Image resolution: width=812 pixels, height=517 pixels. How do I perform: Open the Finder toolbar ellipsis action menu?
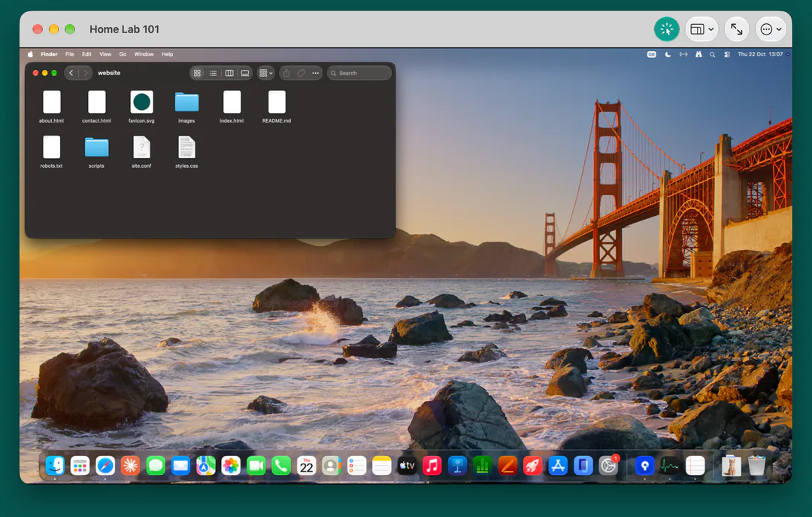pyautogui.click(x=315, y=73)
